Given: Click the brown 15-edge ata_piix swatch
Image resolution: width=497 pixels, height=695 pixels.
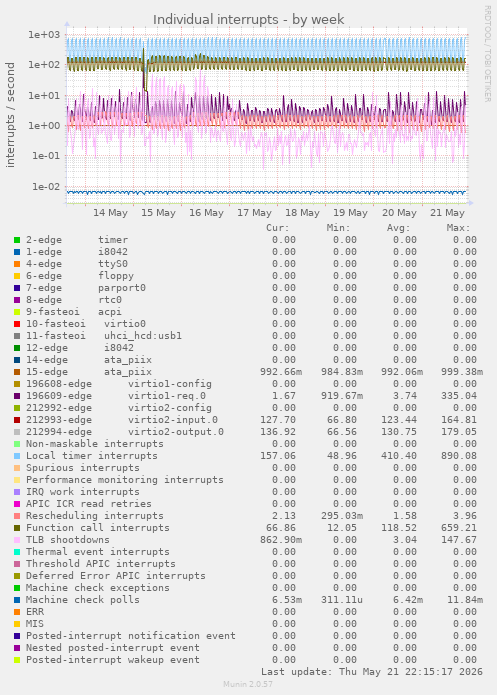Looking at the screenshot, I should (17, 372).
